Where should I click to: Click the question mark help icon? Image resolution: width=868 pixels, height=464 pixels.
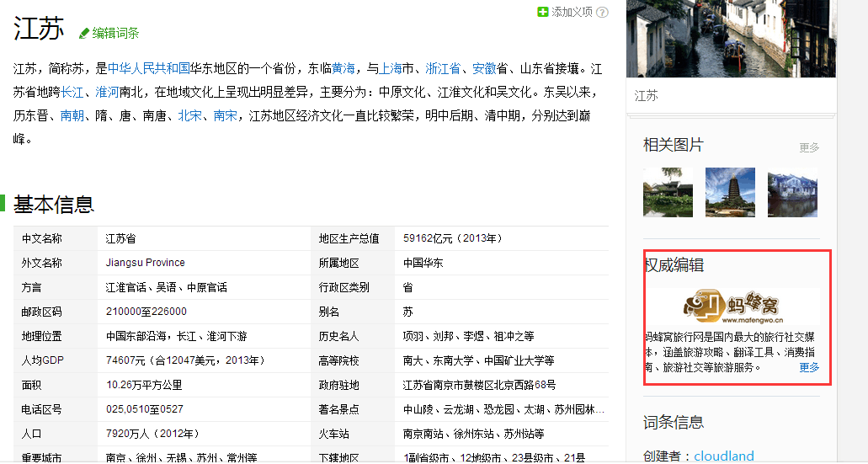[602, 12]
